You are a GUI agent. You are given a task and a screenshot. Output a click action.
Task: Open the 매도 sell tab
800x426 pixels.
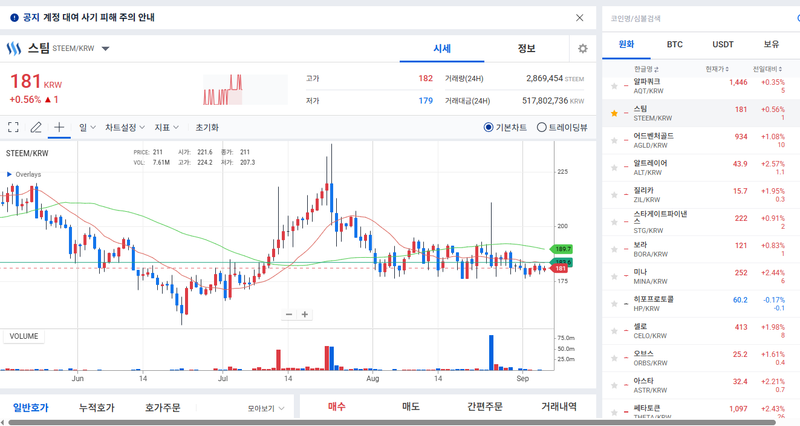(411, 407)
